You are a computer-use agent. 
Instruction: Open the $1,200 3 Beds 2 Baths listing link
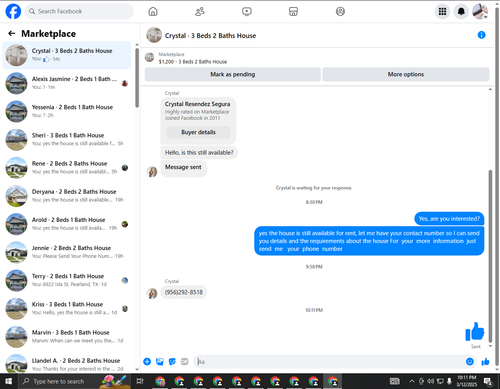pyautogui.click(x=193, y=62)
